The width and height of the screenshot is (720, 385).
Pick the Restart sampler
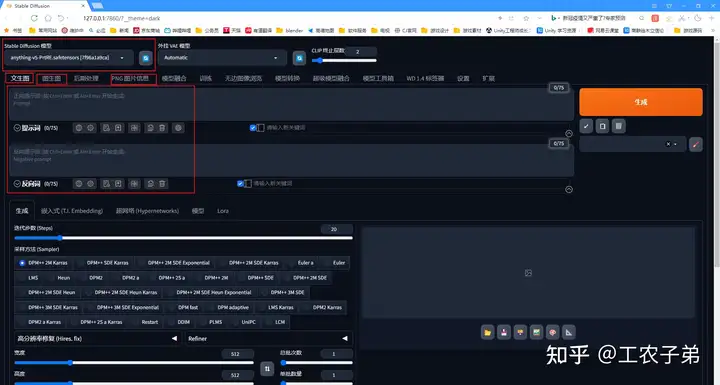coord(145,322)
